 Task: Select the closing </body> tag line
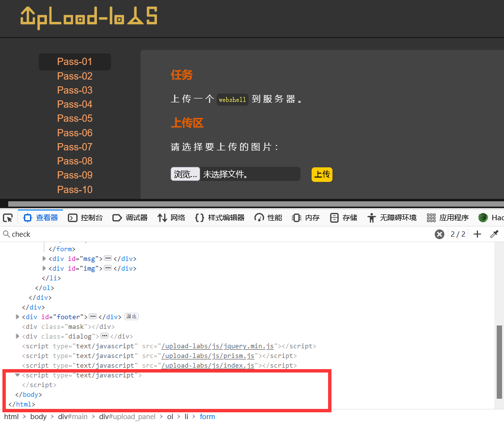click(x=29, y=394)
